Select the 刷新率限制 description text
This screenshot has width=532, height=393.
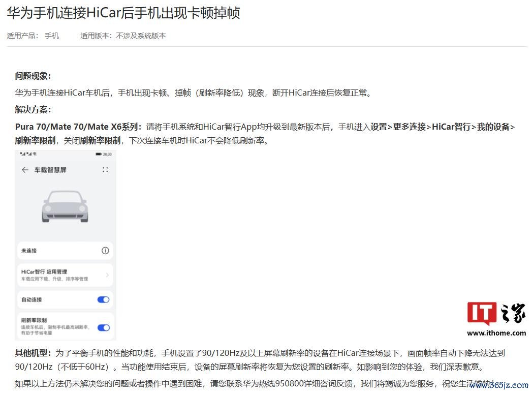click(55, 330)
